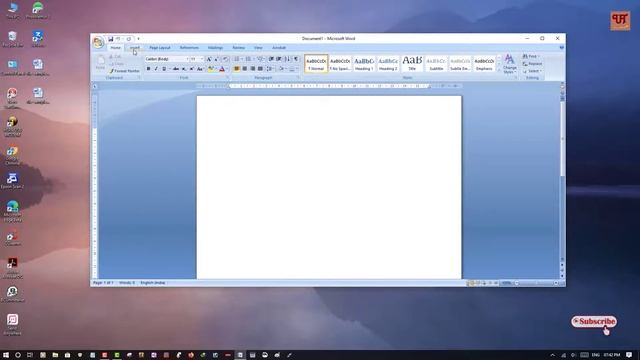Image resolution: width=640 pixels, height=360 pixels.
Task: Select Align Text Left
Action: click(x=237, y=69)
